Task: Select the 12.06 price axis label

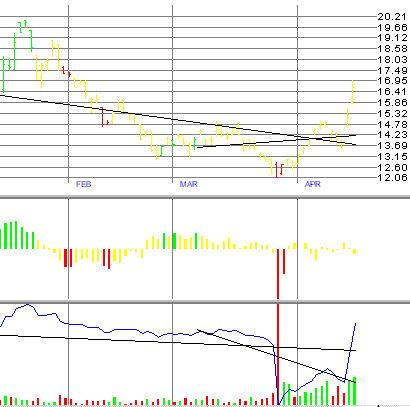Action: [x=392, y=177]
